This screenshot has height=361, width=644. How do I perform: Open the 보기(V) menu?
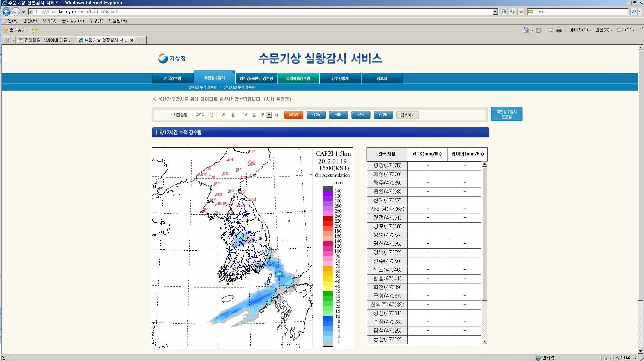click(x=49, y=21)
